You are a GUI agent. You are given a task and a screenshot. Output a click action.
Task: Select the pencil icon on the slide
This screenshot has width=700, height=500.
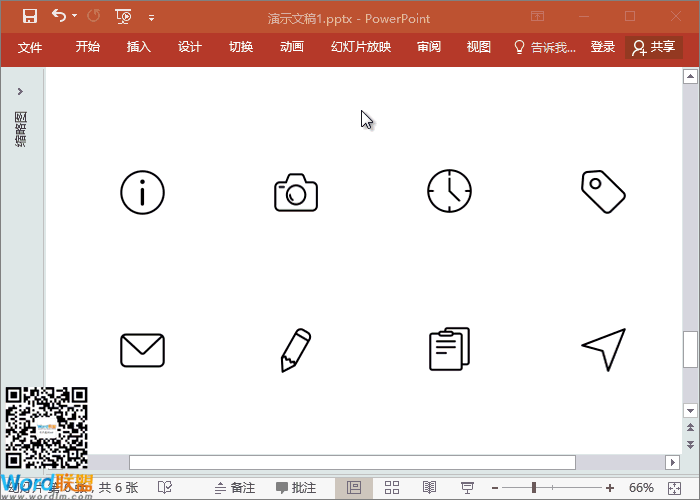(x=295, y=350)
